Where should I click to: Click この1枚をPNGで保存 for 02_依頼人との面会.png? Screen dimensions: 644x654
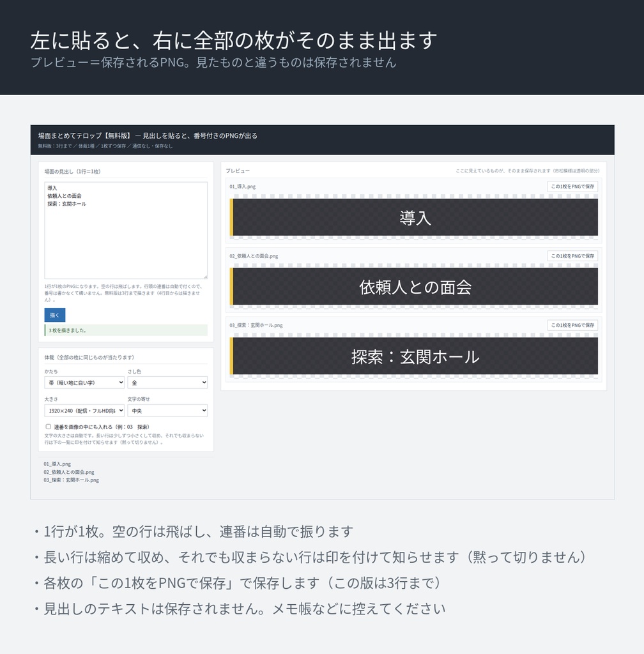pos(572,255)
